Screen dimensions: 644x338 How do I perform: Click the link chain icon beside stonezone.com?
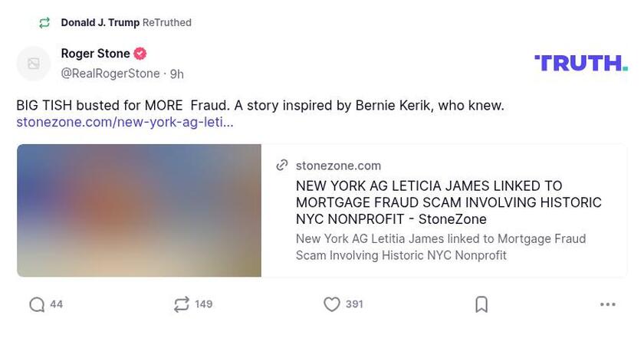(282, 165)
